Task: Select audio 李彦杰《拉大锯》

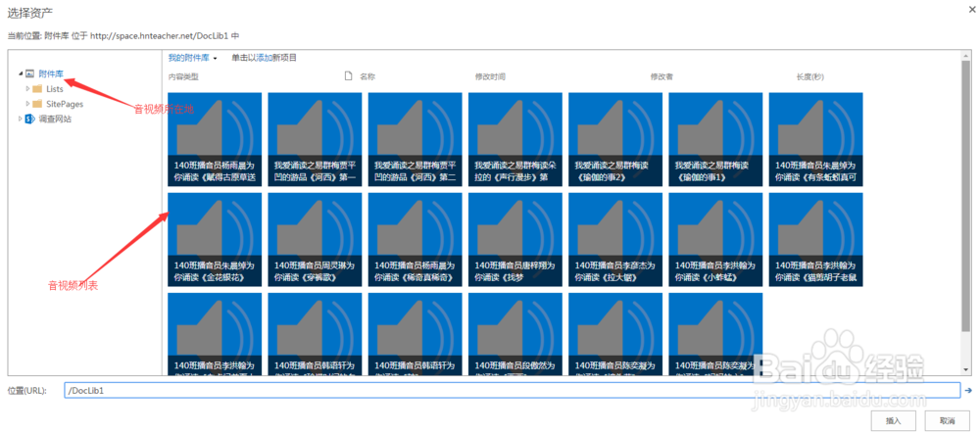Action: pos(615,239)
